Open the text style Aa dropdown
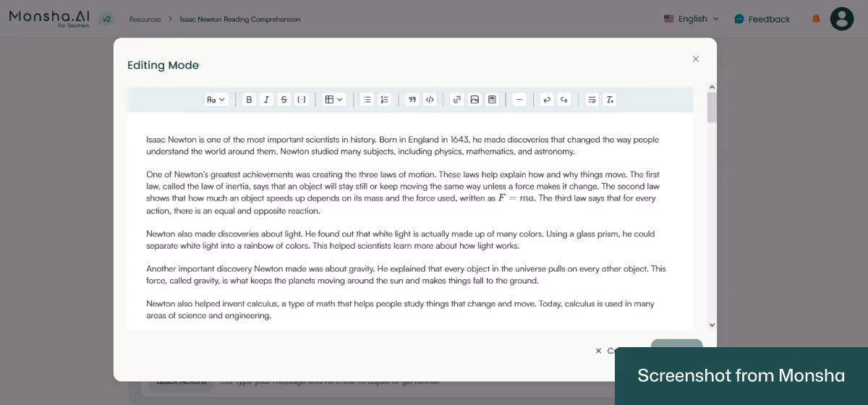The image size is (868, 405). tap(216, 100)
